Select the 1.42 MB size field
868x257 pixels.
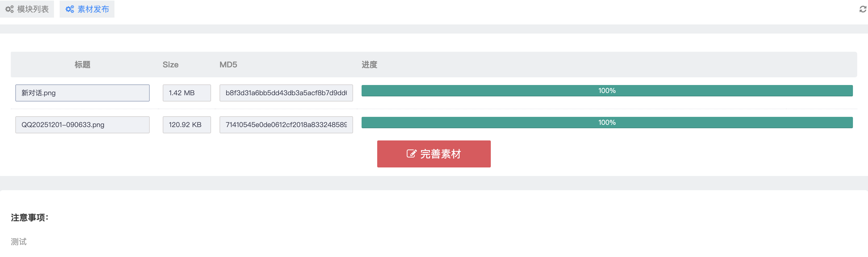187,93
